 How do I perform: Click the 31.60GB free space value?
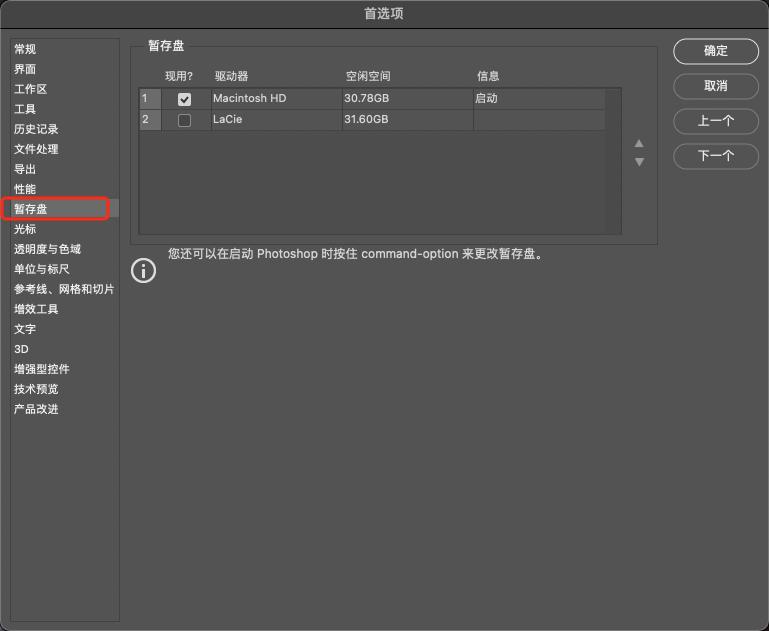[366, 120]
